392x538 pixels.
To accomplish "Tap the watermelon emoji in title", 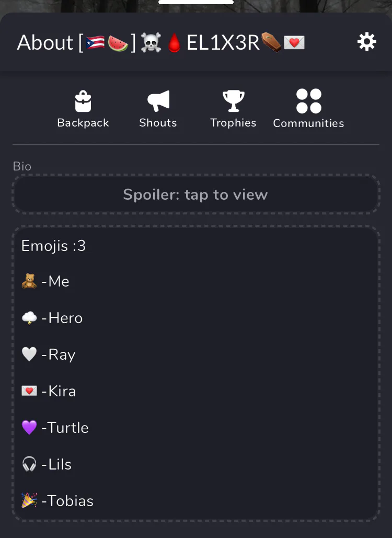I will (118, 43).
